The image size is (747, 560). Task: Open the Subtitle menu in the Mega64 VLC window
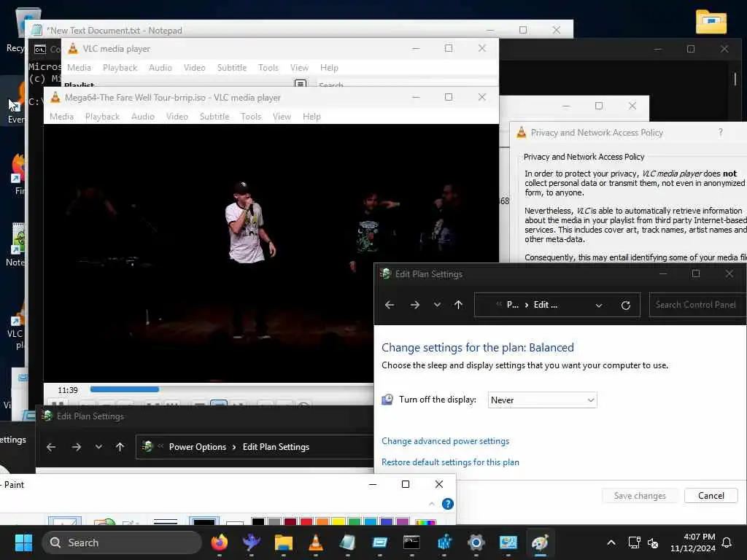point(214,116)
